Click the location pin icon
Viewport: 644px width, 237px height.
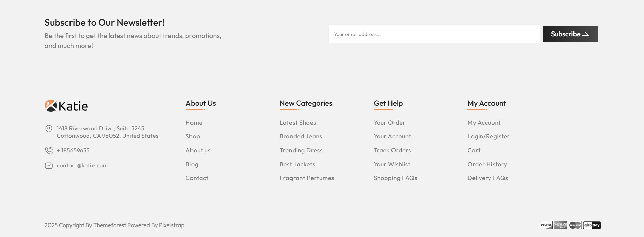[x=49, y=129]
